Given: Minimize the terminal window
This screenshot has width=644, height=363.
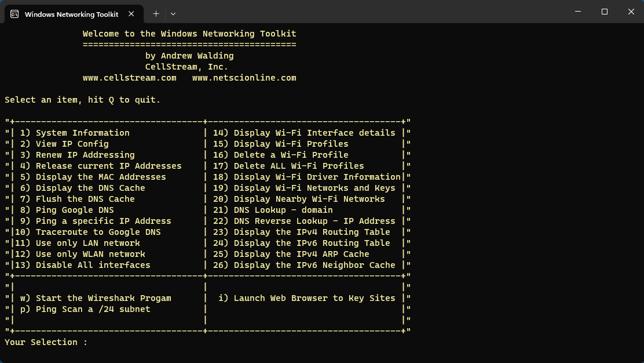Looking at the screenshot, I should [577, 12].
